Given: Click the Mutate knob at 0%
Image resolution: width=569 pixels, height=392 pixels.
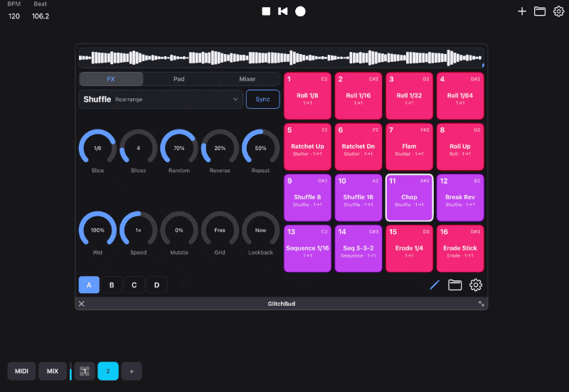Looking at the screenshot, I should click(179, 229).
